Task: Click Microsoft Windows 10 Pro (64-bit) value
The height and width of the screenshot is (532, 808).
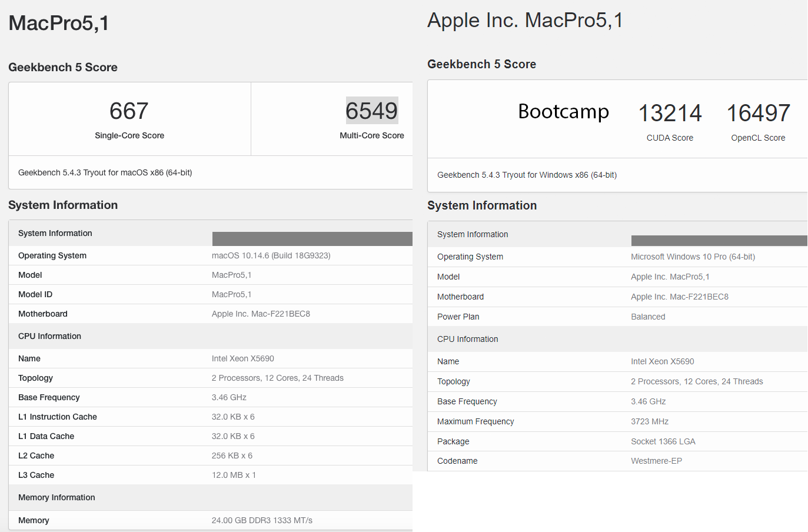Action: [x=693, y=257]
